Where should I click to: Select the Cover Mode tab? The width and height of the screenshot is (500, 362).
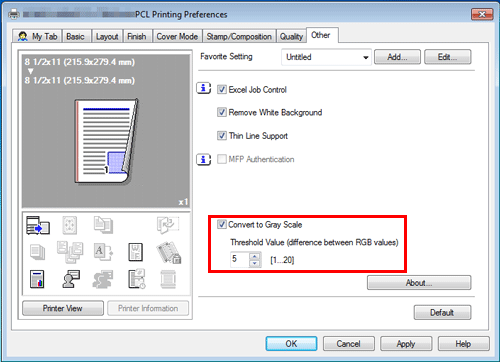[177, 36]
